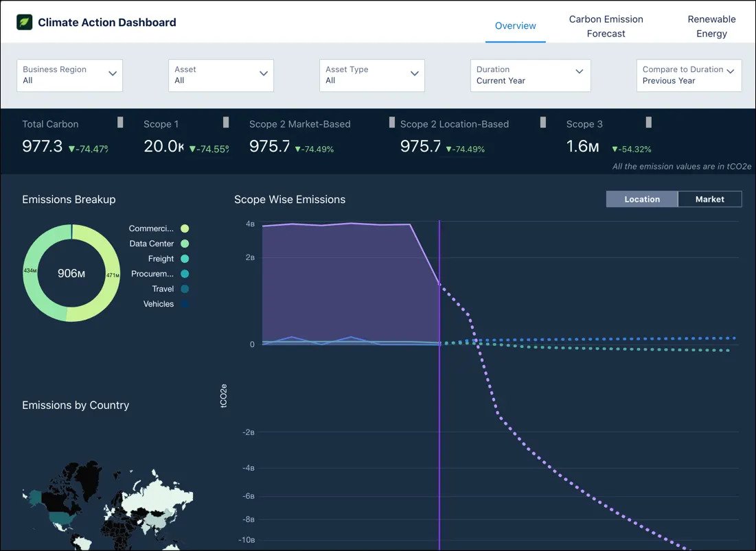Click the leaf logo beside Climate Action Dashboard
756x551 pixels.
point(24,21)
